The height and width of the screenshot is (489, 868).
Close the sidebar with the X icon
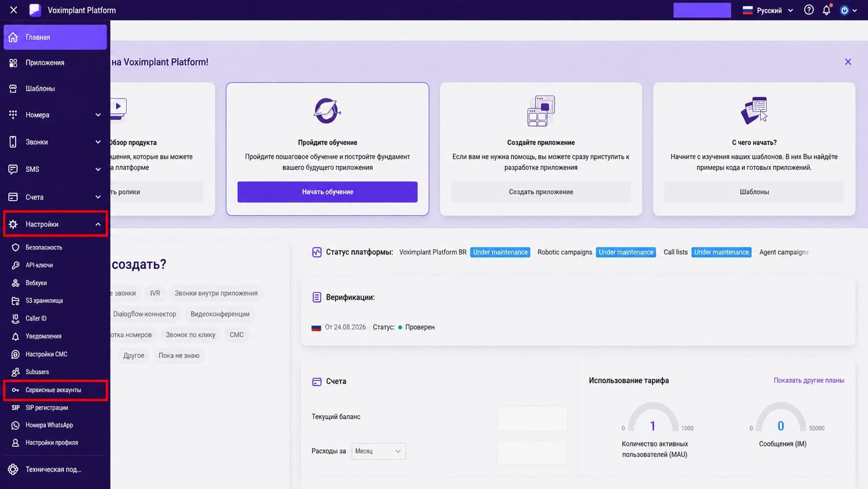coord(13,10)
